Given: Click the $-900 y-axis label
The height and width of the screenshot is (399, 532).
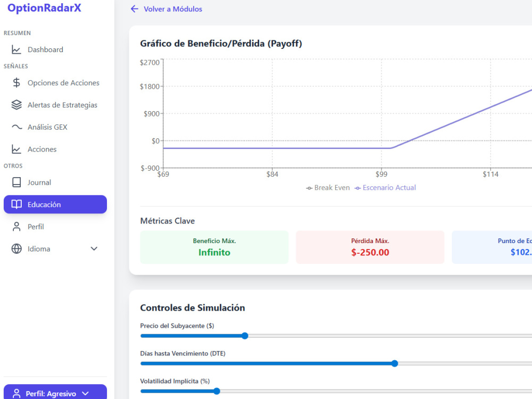Looking at the screenshot, I should pyautogui.click(x=150, y=168).
